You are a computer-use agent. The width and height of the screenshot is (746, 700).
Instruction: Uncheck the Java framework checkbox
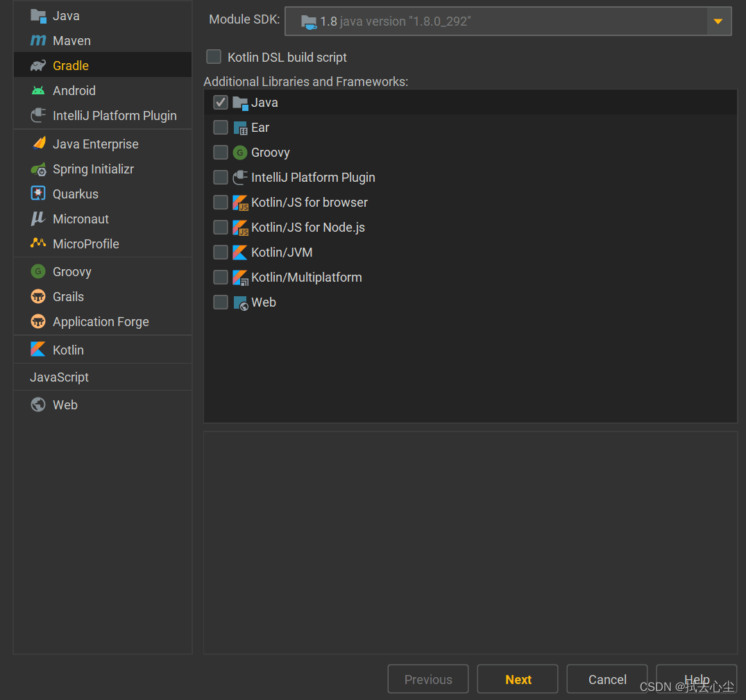[x=221, y=102]
